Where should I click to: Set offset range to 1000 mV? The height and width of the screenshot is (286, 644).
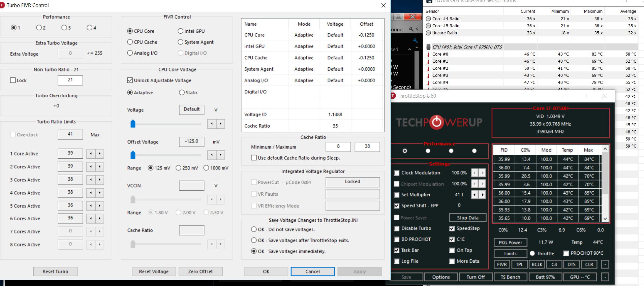(206, 168)
